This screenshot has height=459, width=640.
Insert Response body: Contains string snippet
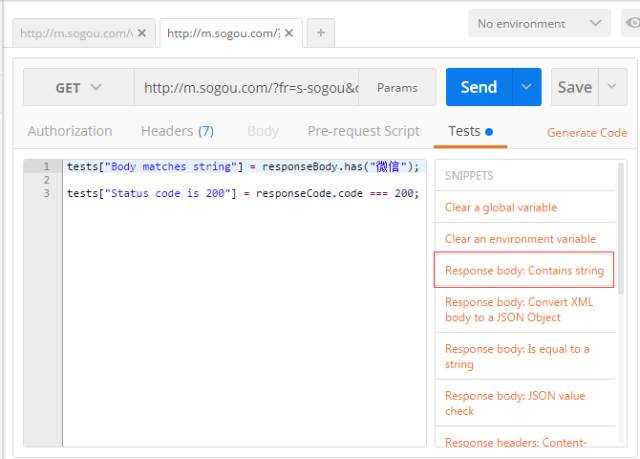click(x=524, y=270)
